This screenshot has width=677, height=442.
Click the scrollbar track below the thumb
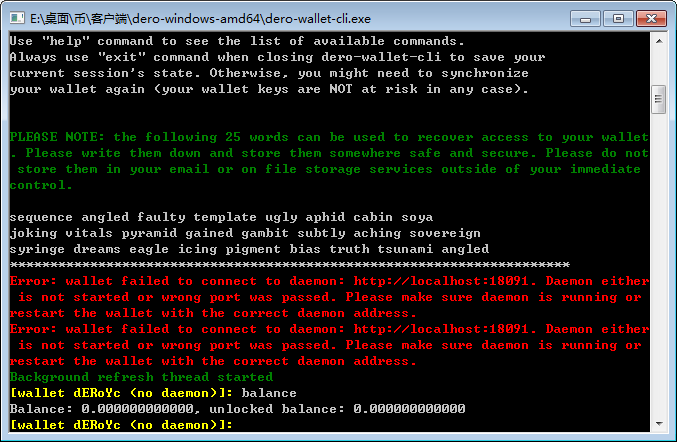click(x=659, y=265)
